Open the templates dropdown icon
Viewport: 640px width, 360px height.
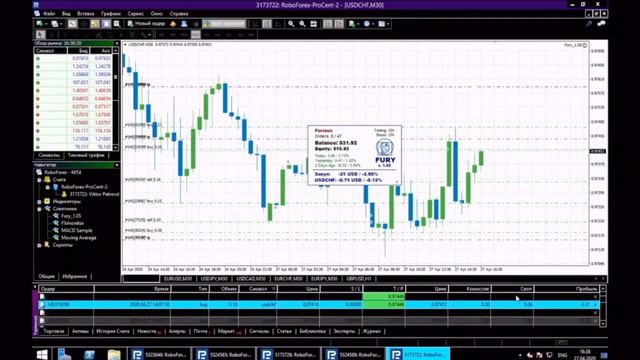point(383,24)
